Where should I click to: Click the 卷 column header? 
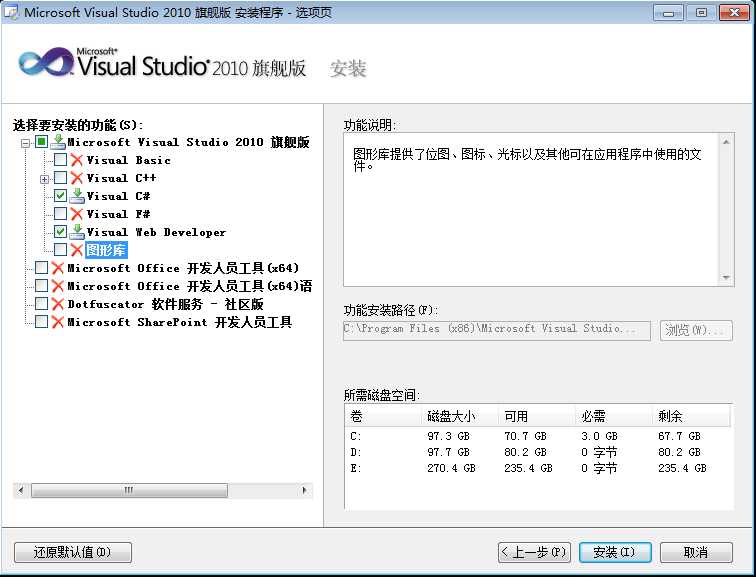click(x=384, y=416)
